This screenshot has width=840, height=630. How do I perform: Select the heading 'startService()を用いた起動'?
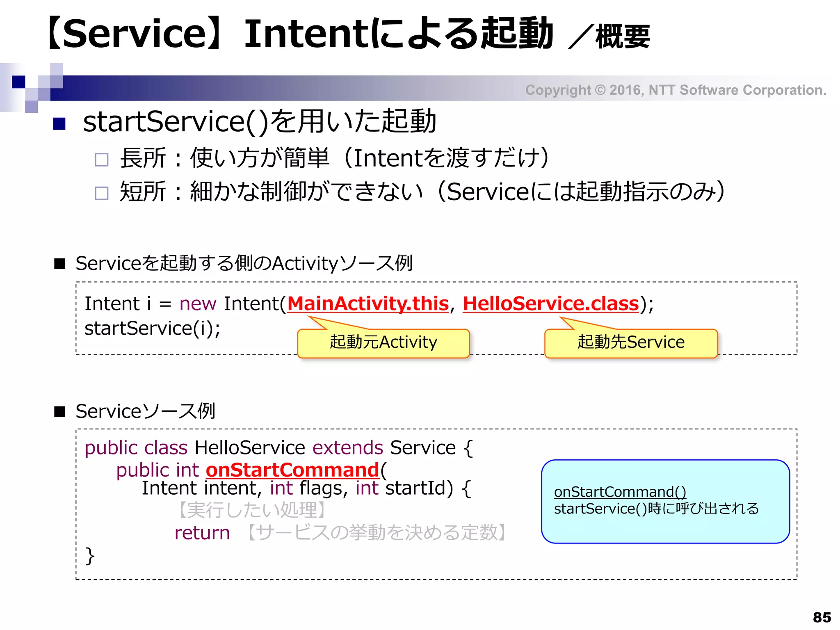point(259,122)
